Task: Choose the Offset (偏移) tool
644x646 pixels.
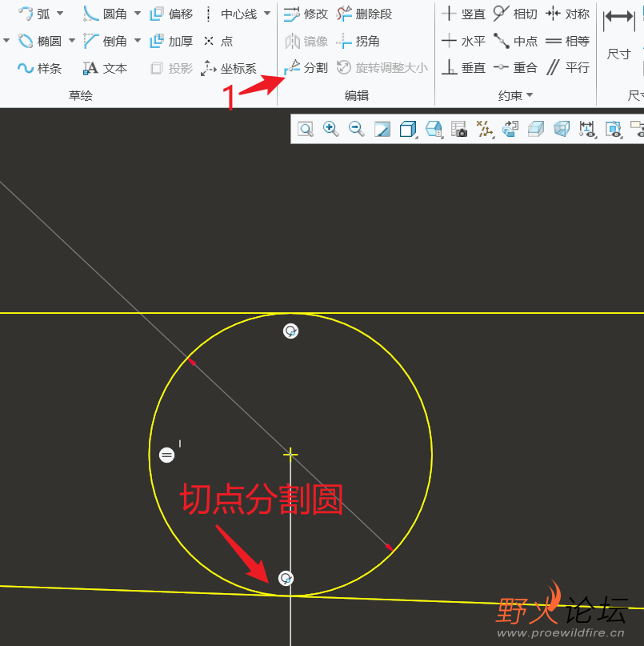Action: 171,14
